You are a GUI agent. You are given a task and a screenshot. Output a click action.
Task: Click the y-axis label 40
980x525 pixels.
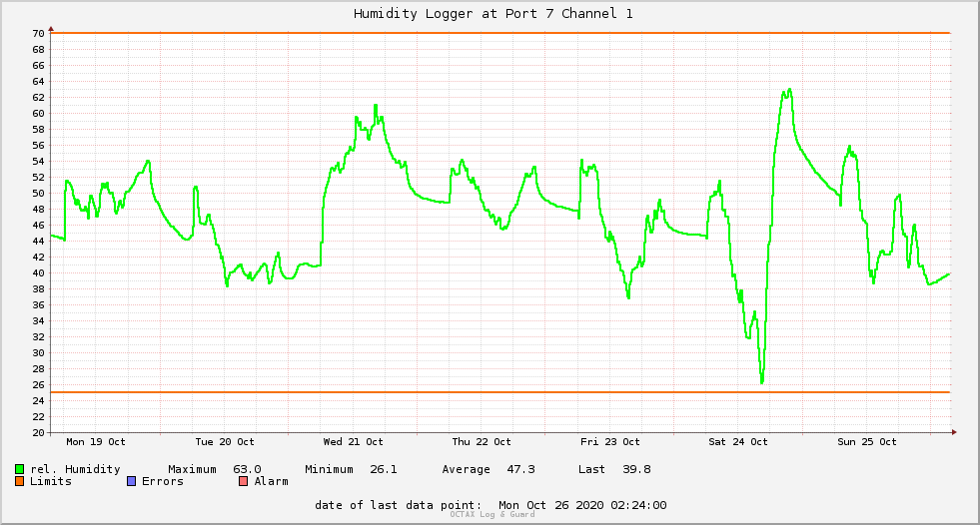pos(39,272)
